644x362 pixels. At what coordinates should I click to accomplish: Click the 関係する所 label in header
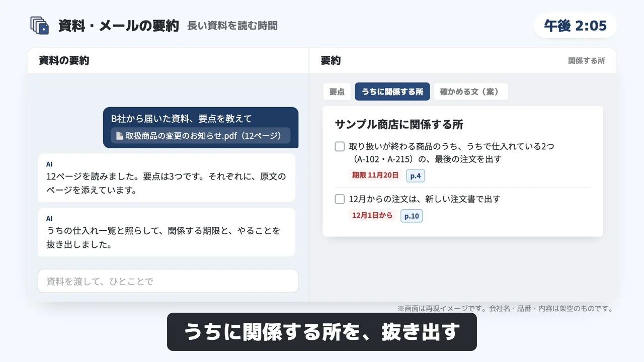pos(587,61)
